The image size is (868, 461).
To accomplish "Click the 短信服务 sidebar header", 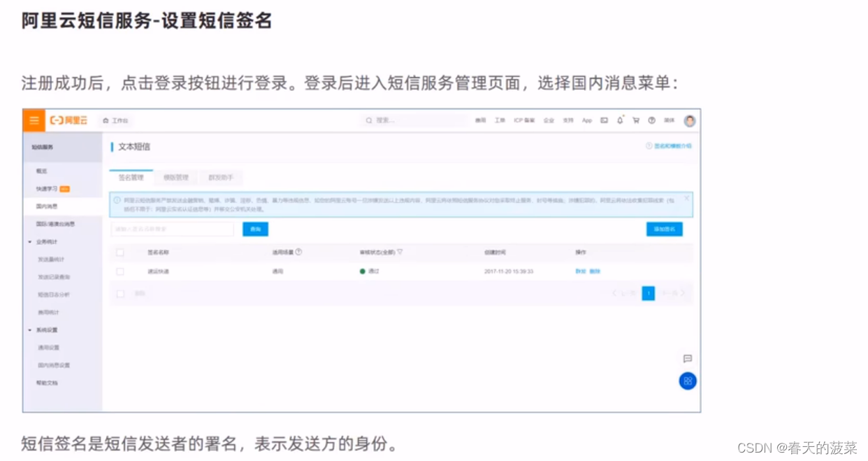I will click(42, 147).
